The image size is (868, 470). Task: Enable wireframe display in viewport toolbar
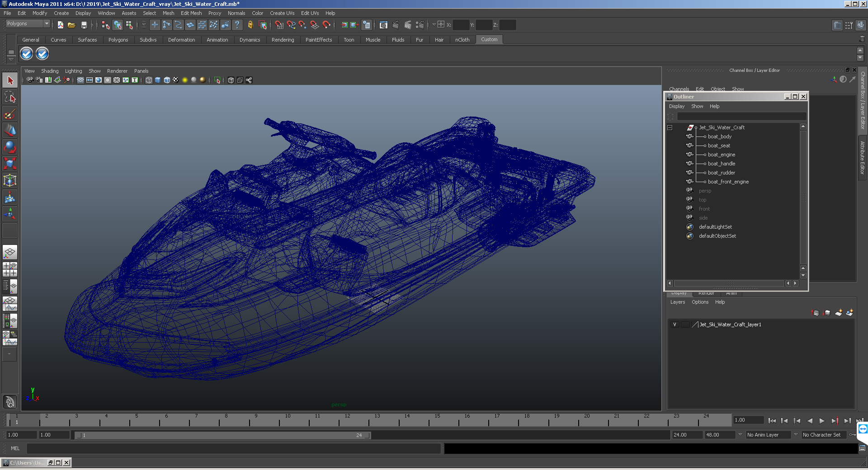149,80
